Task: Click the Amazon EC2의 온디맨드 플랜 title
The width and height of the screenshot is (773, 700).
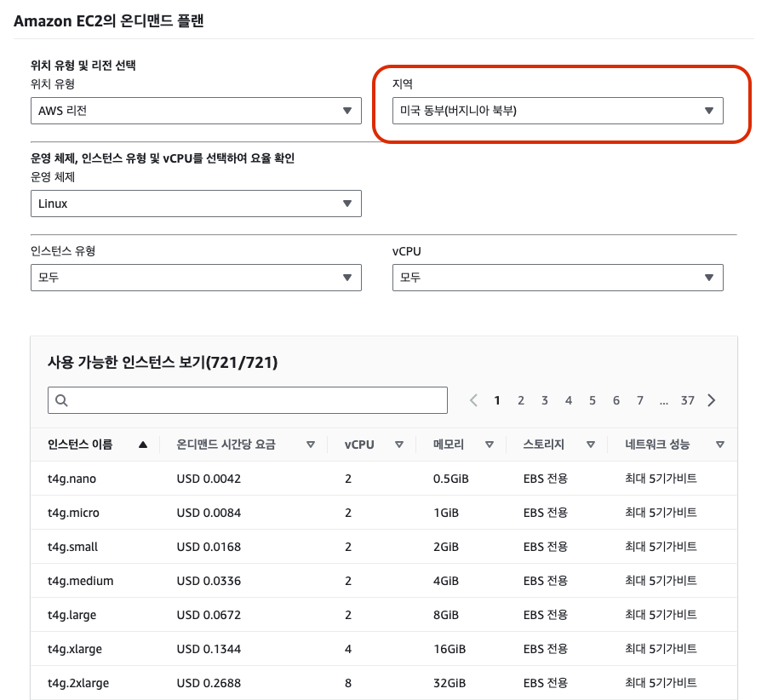Action: click(108, 20)
